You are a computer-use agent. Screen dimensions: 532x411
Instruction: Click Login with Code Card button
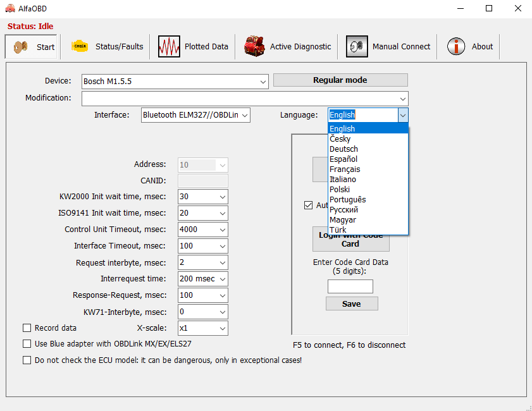tap(351, 240)
